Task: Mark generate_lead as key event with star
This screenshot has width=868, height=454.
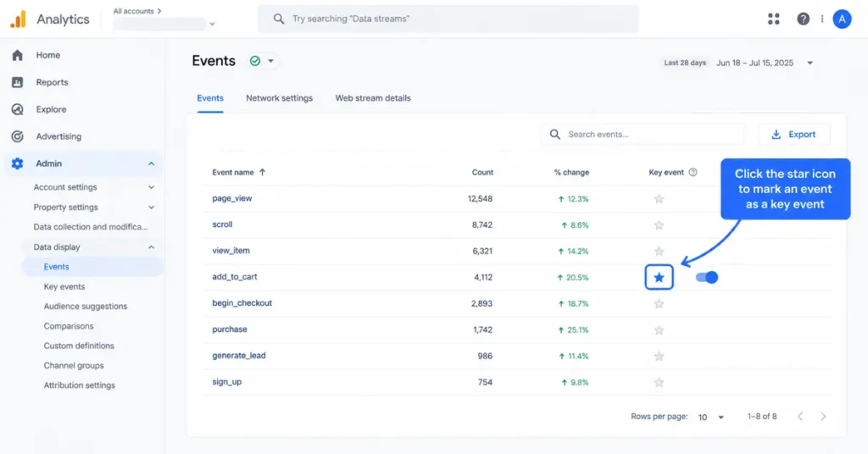Action: tap(659, 356)
